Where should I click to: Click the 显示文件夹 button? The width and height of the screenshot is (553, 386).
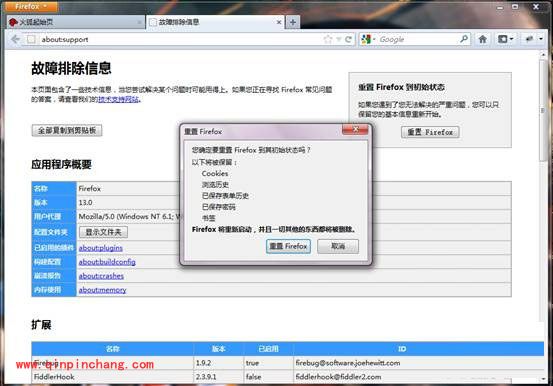(x=103, y=232)
